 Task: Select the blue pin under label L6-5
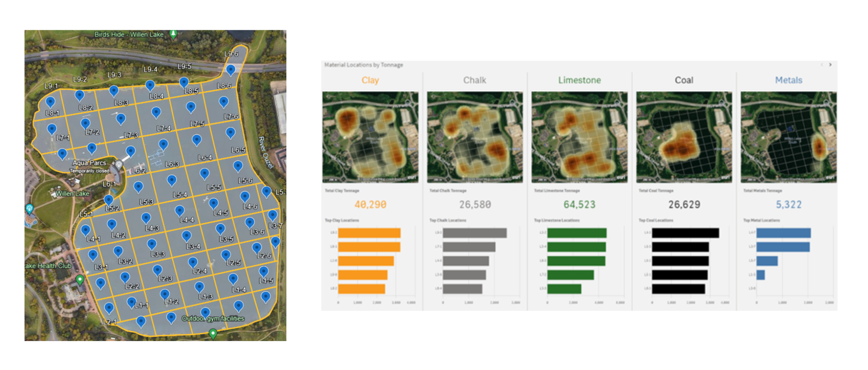pos(238,167)
